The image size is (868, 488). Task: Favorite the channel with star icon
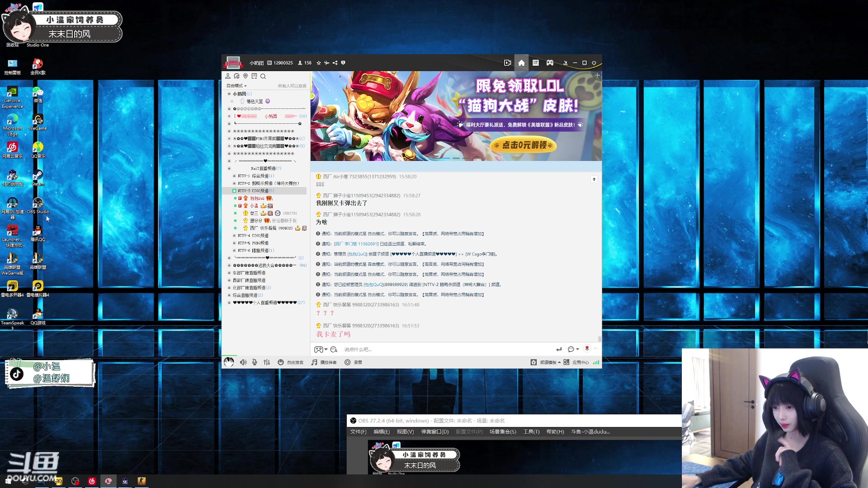(319, 63)
